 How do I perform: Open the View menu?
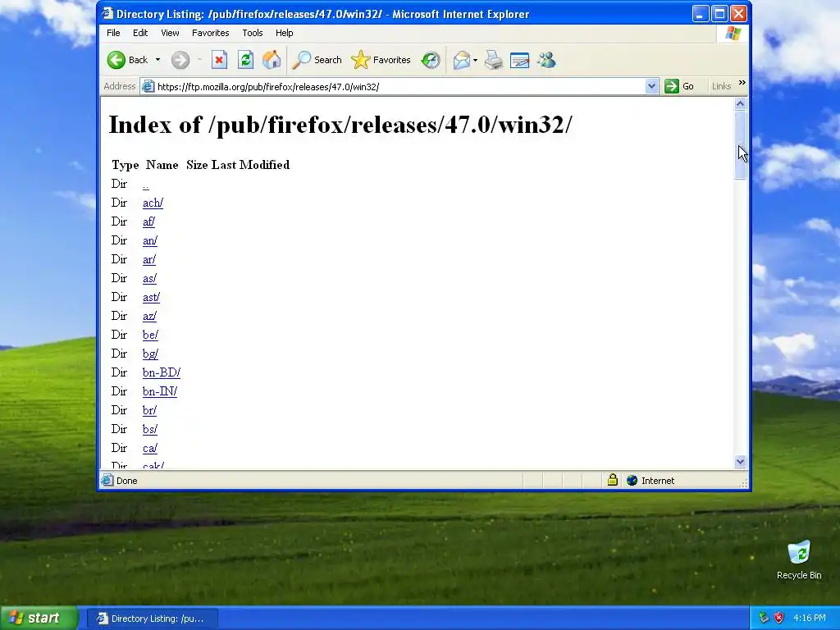click(x=170, y=33)
